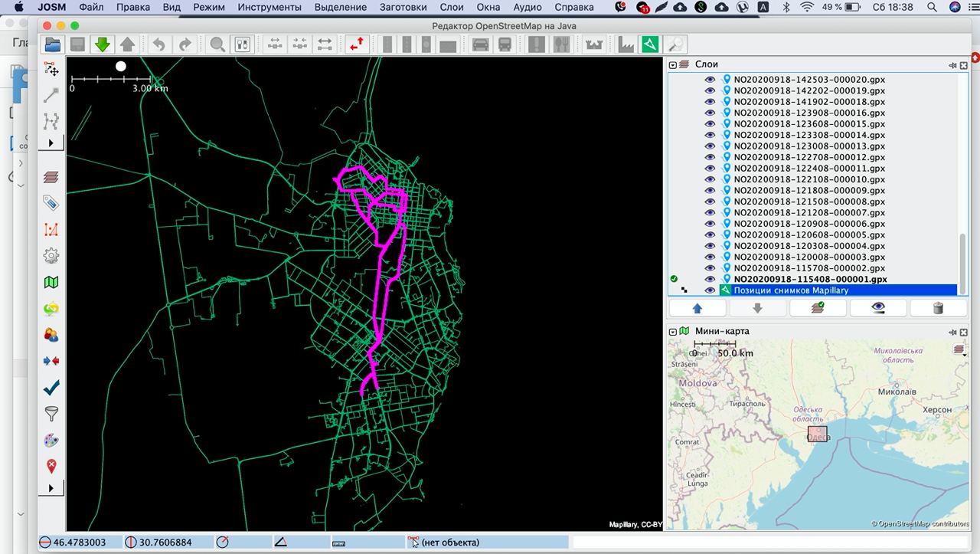Click the fork and knife preset icon
This screenshot has height=554, width=980.
[x=561, y=44]
